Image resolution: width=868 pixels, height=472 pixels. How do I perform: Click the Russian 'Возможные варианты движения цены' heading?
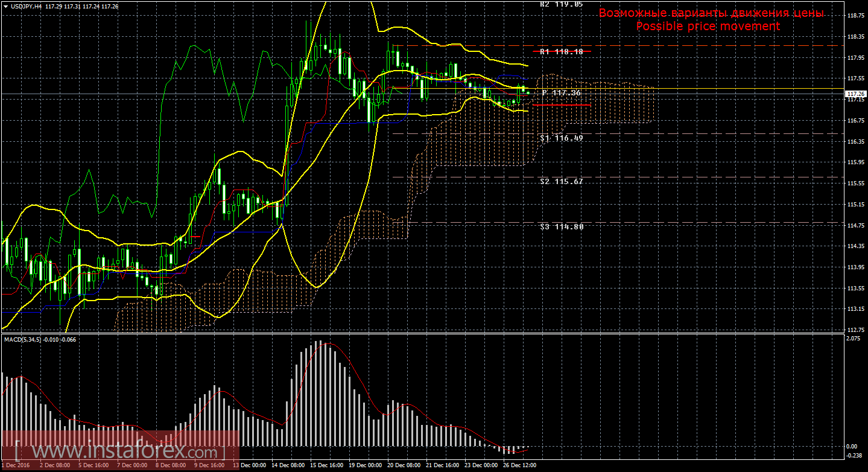click(x=711, y=13)
